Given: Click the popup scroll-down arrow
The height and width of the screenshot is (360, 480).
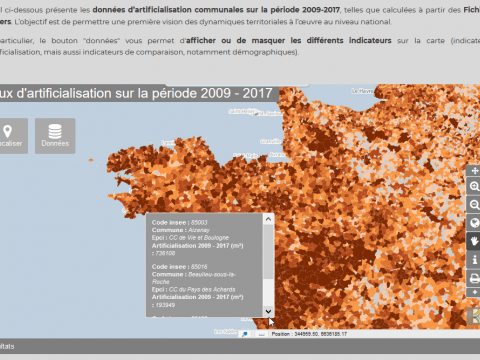Looking at the screenshot, I should point(268,311).
